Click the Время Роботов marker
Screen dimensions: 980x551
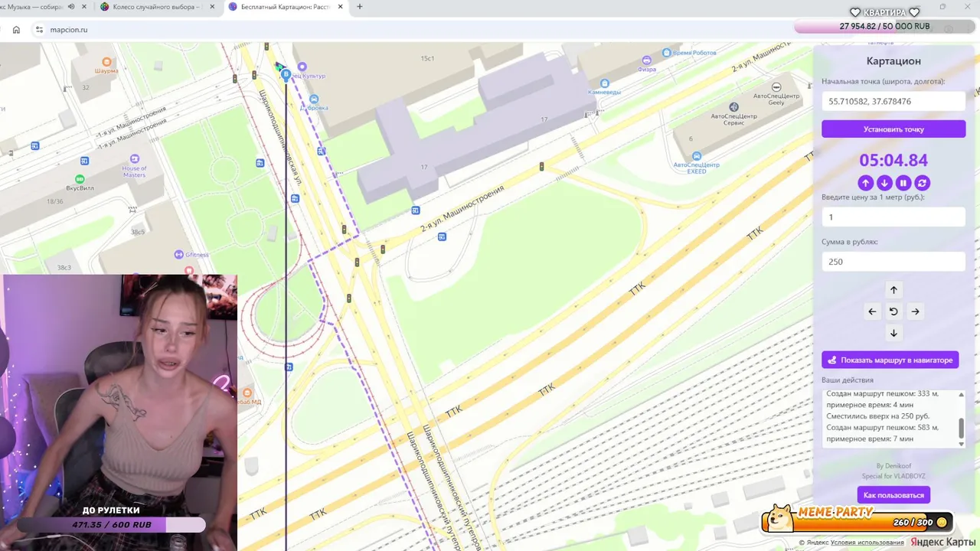[x=666, y=53]
